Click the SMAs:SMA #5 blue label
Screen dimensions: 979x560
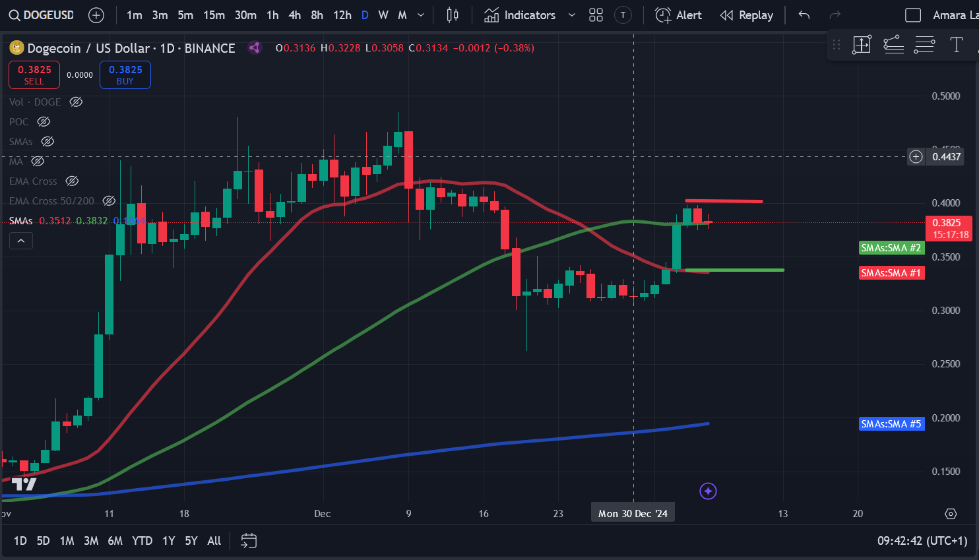pos(891,424)
